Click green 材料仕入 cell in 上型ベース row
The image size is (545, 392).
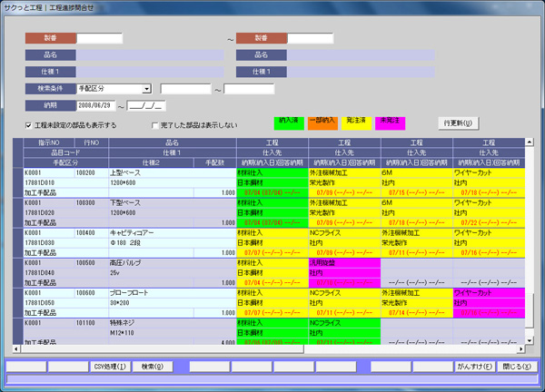click(x=272, y=173)
